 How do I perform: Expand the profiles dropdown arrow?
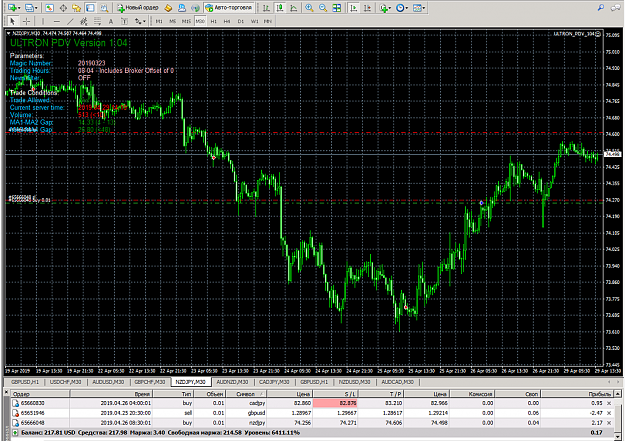[36, 8]
